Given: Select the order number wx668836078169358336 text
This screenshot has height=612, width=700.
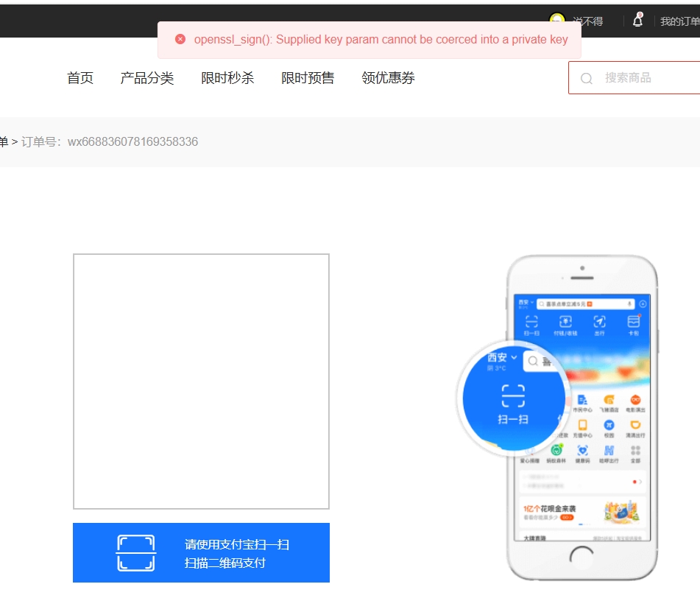Looking at the screenshot, I should coord(133,141).
